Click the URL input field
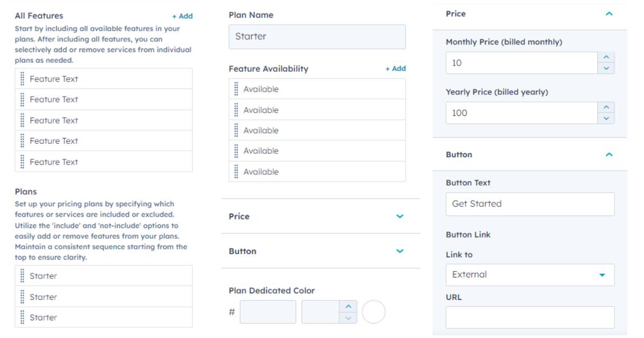Screen dimensions: 644x338 pos(530,317)
